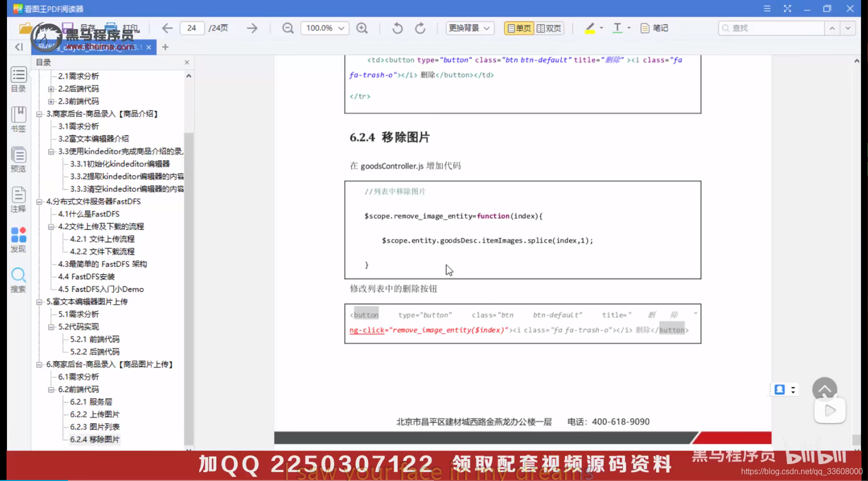Click the 查找 search input box
The height and width of the screenshot is (481, 868).
coord(771,28)
